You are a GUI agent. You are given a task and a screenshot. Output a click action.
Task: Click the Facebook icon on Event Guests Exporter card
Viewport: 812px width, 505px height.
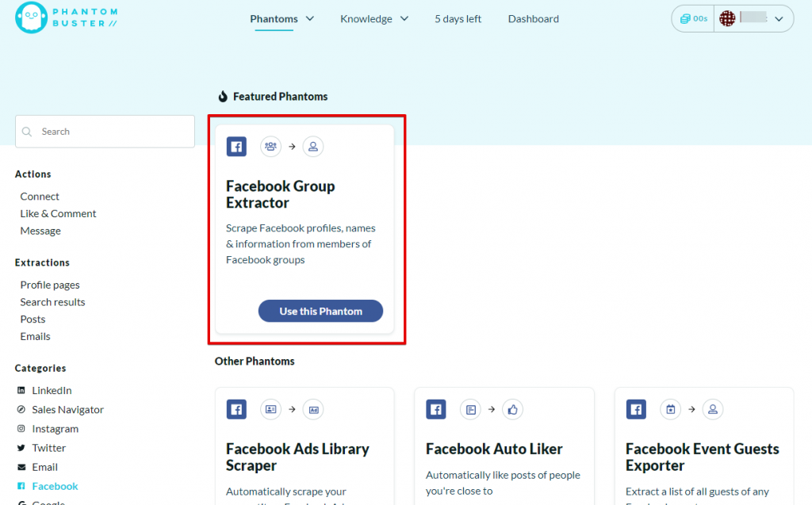tap(636, 409)
